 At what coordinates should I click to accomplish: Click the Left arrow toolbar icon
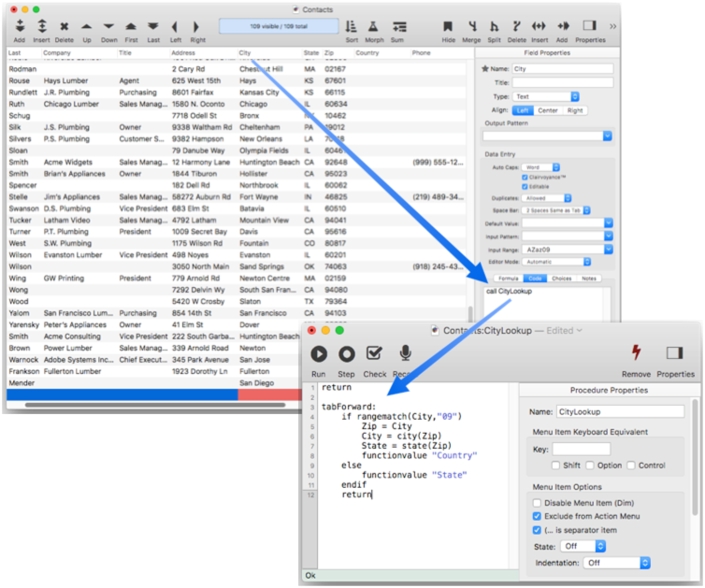click(x=175, y=27)
